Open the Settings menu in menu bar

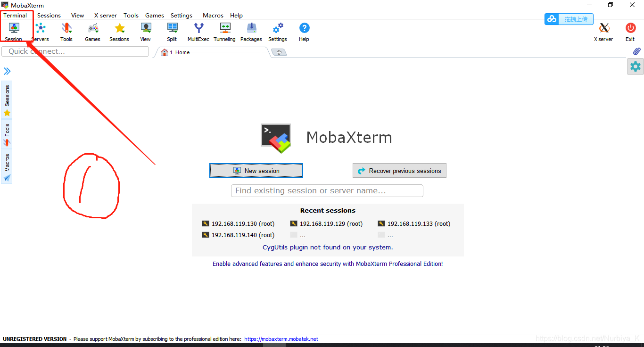click(x=182, y=15)
